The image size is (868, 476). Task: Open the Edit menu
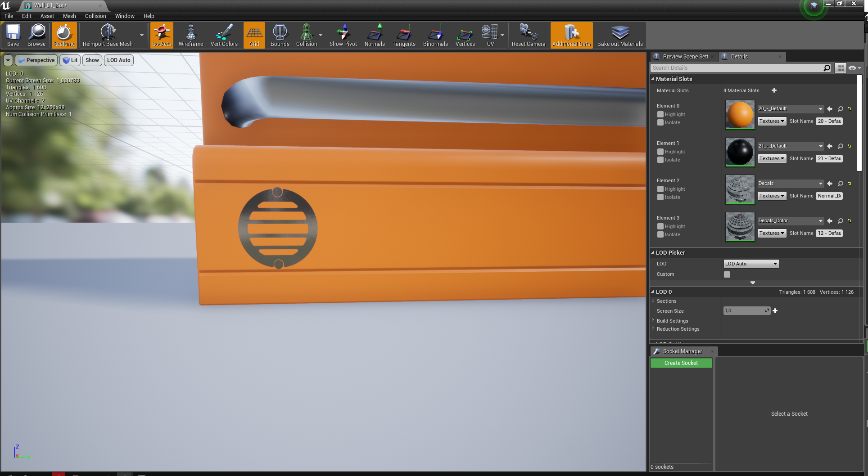tap(27, 16)
